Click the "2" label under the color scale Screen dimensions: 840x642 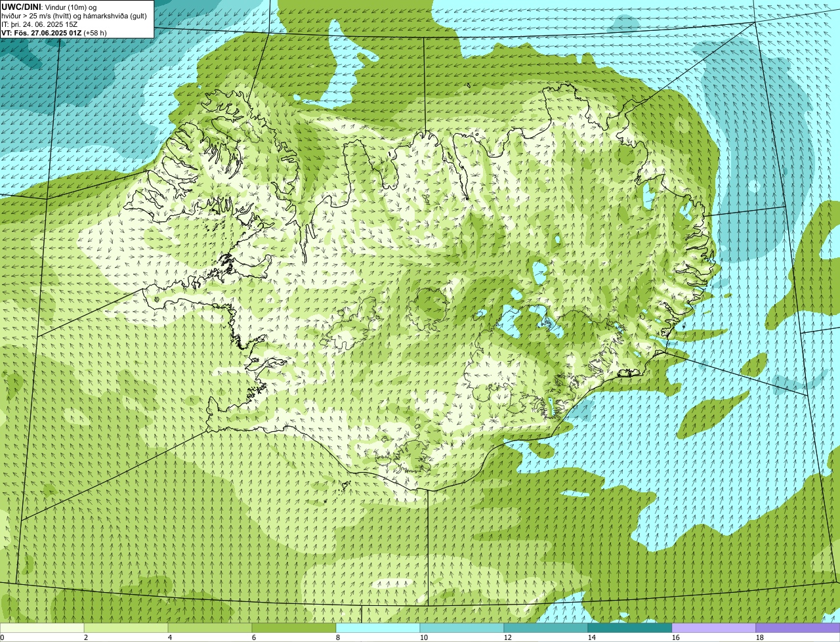pos(86,637)
